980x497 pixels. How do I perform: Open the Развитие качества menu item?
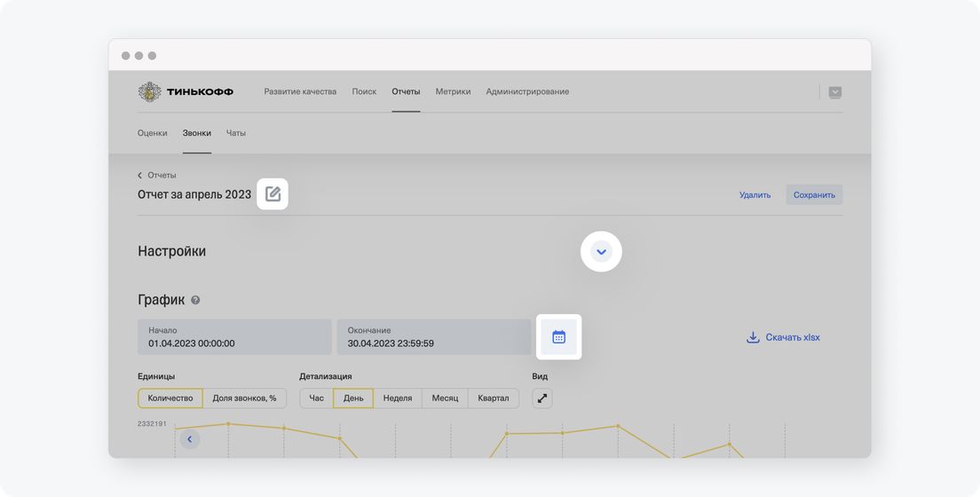(300, 91)
